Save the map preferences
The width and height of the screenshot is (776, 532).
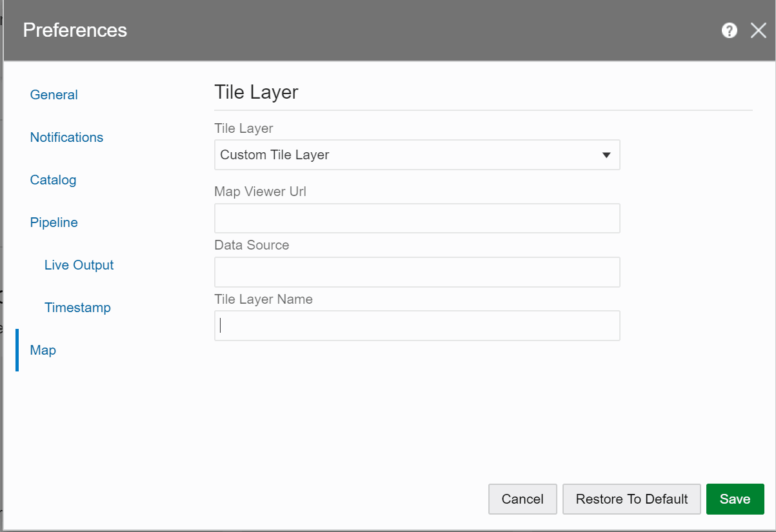(735, 498)
